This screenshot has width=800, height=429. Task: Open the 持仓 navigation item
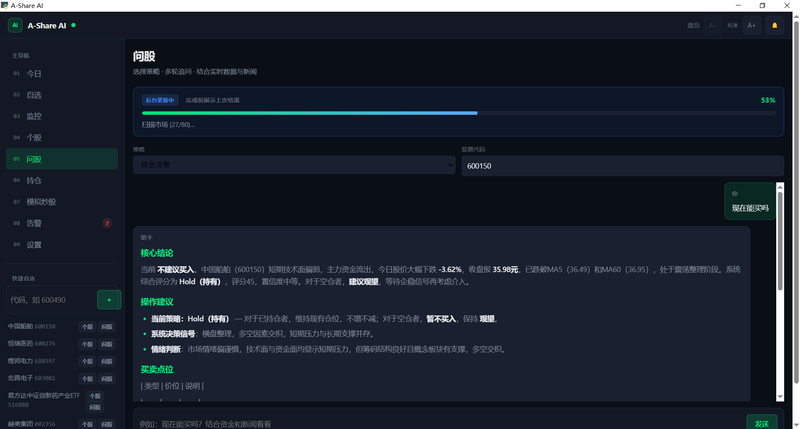pyautogui.click(x=62, y=181)
